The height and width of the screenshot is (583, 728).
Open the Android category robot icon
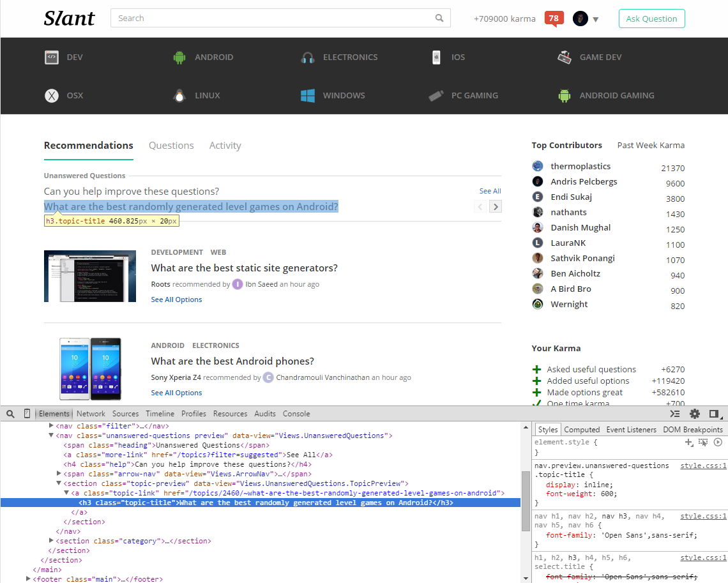(x=179, y=57)
